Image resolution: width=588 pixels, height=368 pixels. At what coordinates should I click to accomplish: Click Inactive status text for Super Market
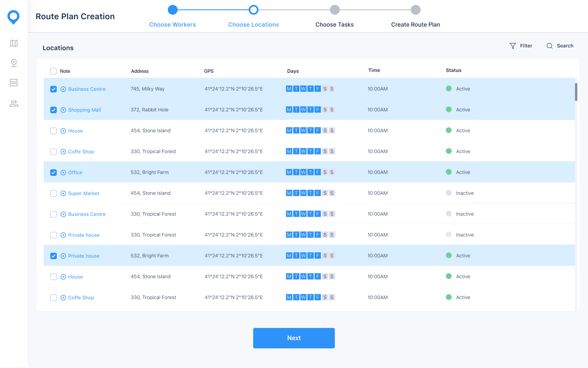(x=465, y=193)
